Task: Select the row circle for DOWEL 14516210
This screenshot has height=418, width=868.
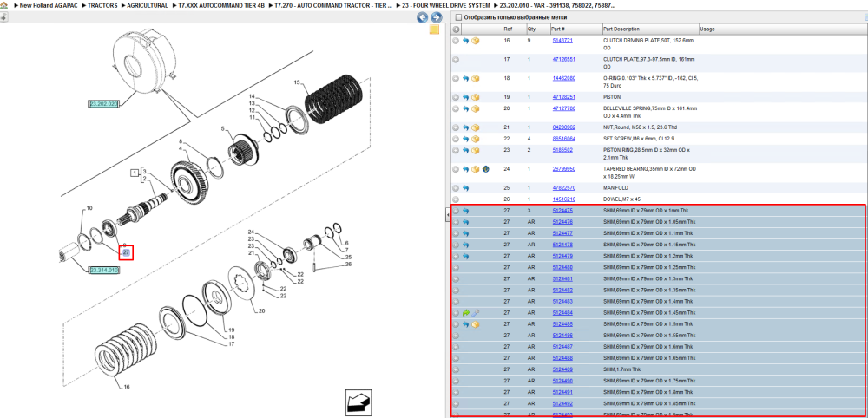Action: [x=457, y=199]
